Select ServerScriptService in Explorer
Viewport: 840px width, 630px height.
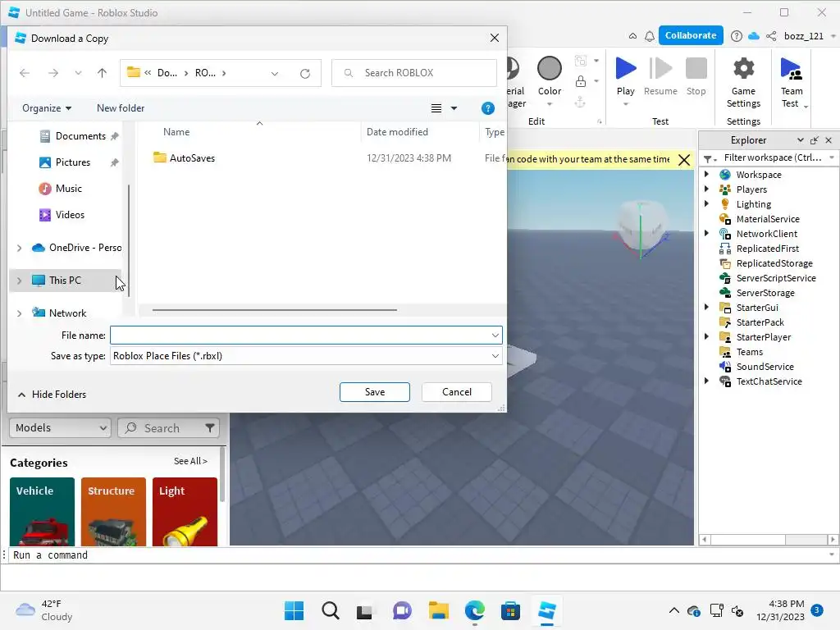coord(776,278)
